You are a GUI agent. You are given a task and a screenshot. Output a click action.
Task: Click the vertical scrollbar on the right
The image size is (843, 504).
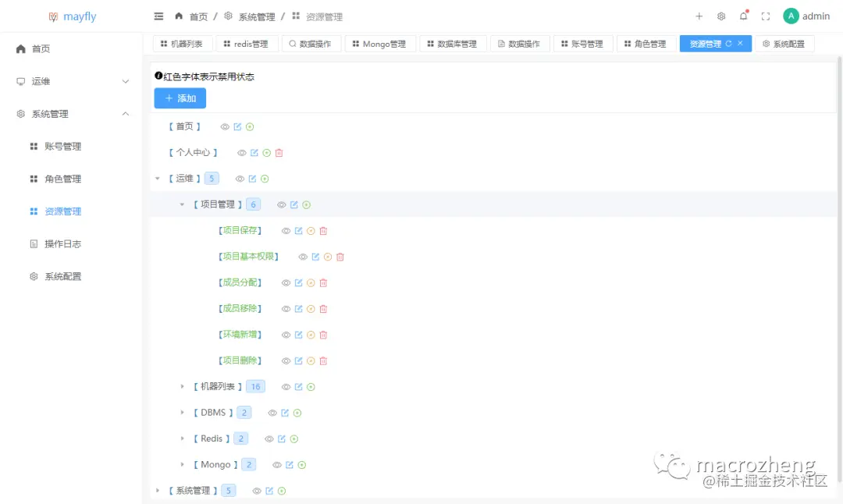point(840,268)
